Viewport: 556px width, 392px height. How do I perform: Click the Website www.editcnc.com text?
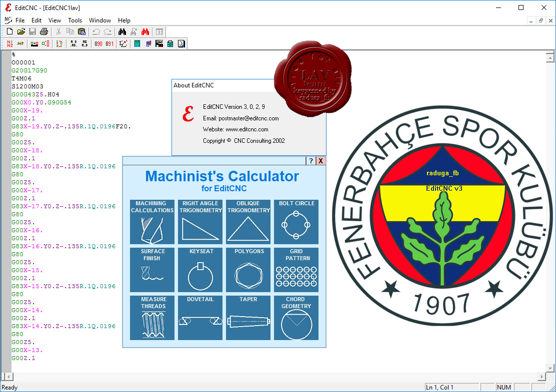pos(235,129)
